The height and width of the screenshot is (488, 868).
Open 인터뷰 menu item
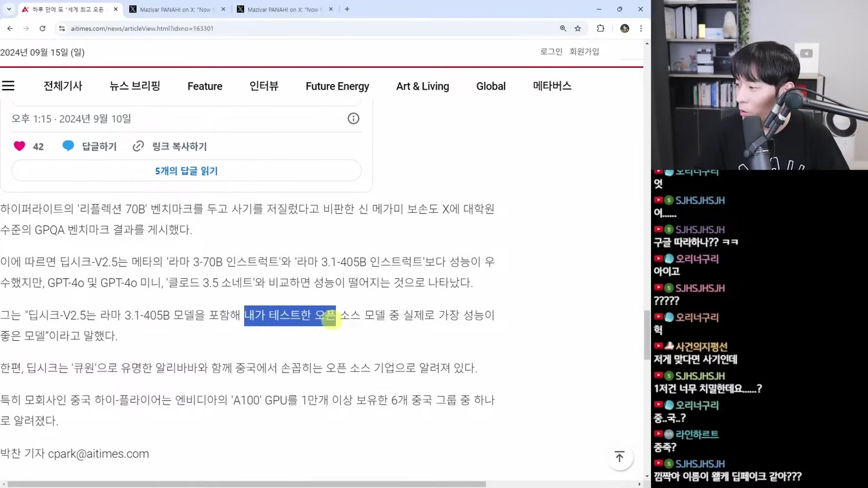click(263, 86)
